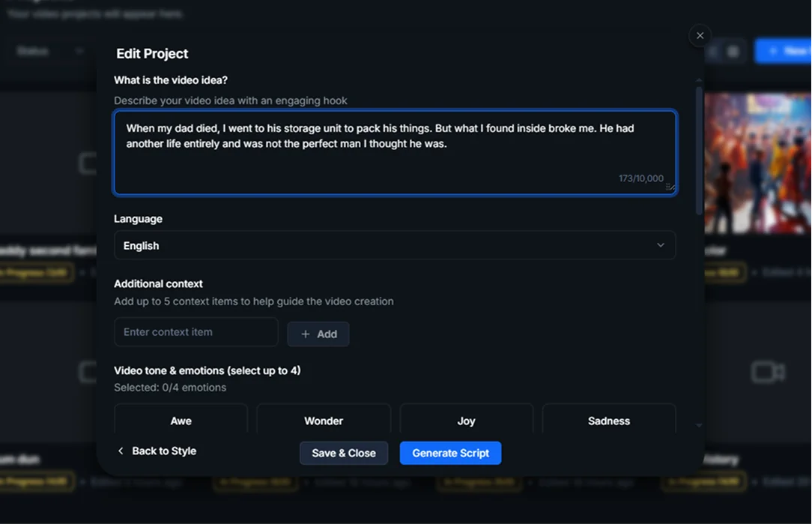Click the dialog's vertical scrollbar thumb
The height and width of the screenshot is (524, 812).
point(699,150)
